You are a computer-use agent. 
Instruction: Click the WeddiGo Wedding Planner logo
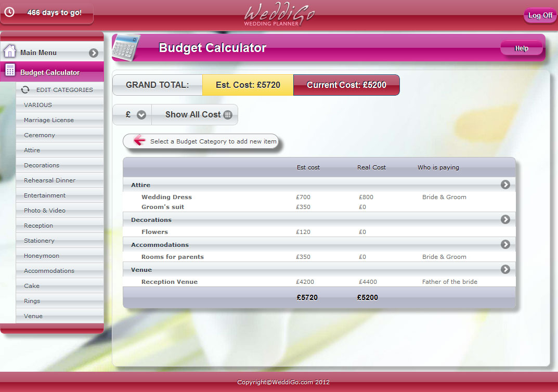click(x=279, y=15)
